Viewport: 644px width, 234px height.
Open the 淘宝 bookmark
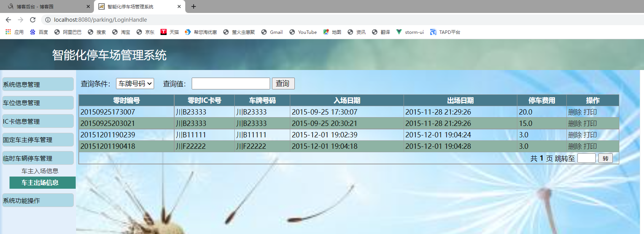click(x=121, y=32)
